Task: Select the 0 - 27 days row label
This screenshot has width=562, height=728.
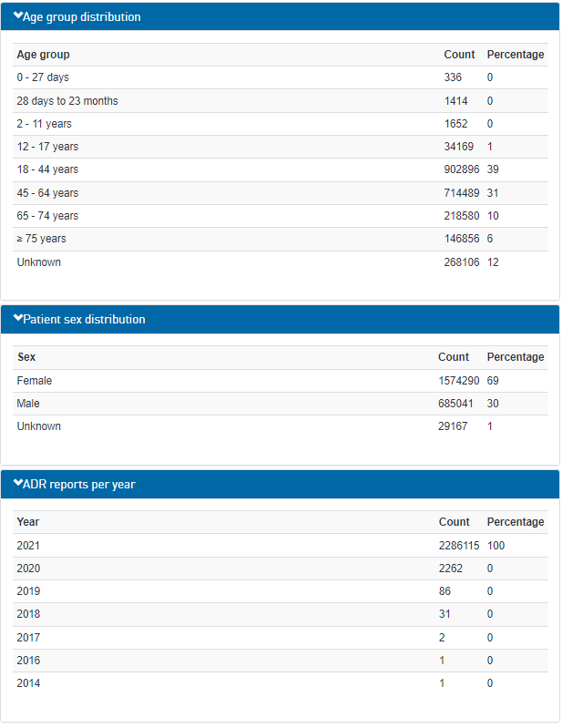Action: 43,77
